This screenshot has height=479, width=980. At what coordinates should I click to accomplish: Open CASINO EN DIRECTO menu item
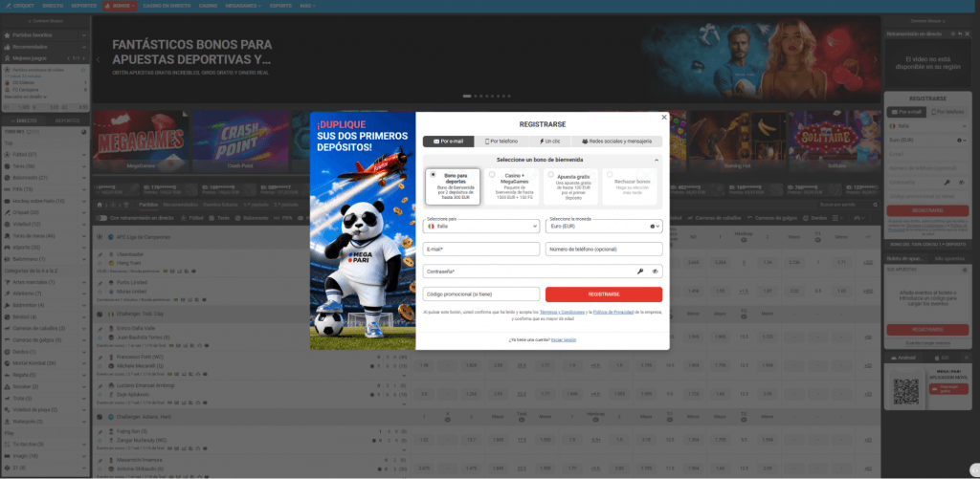167,6
